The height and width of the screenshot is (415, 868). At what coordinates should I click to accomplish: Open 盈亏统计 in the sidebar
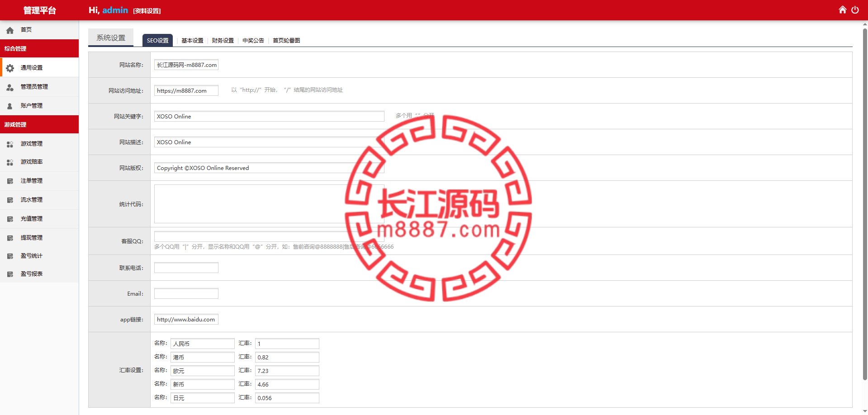point(39,256)
